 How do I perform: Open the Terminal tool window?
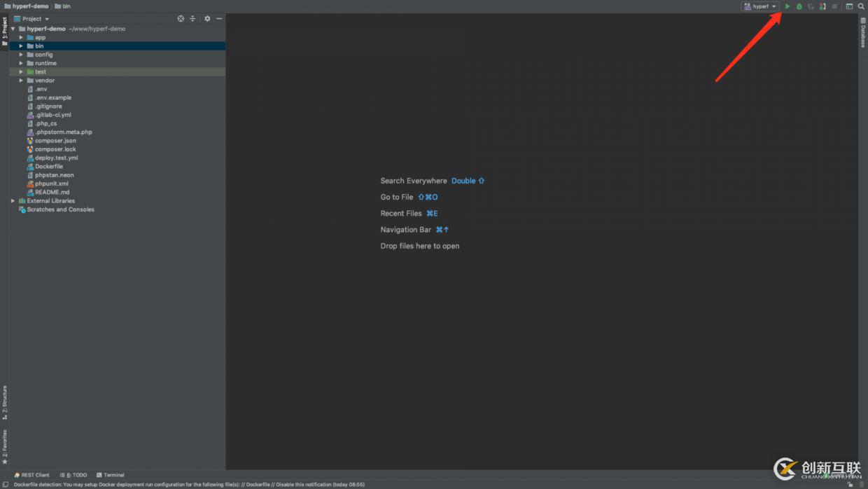(110, 475)
